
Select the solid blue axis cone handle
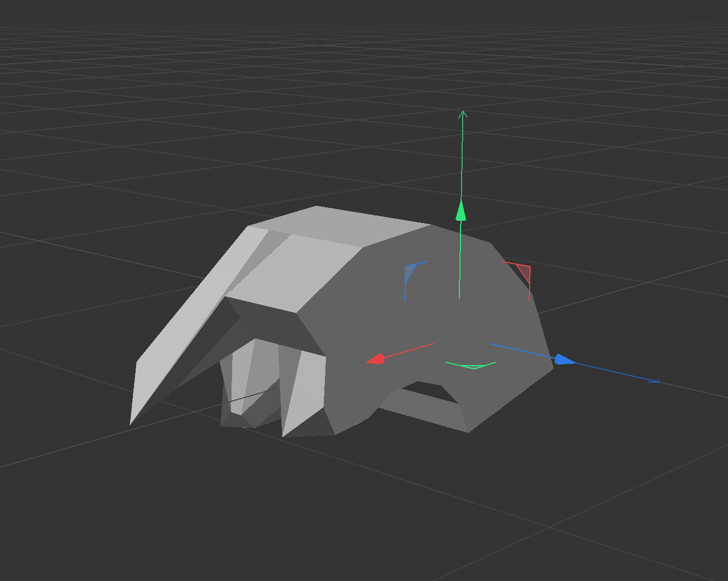point(564,359)
